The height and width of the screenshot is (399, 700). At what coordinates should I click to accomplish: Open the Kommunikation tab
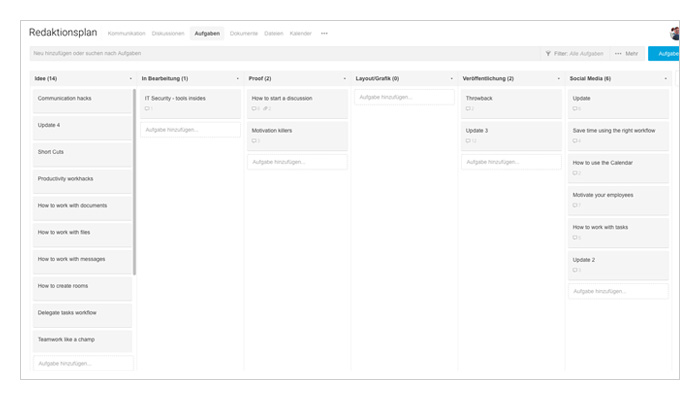[x=126, y=33]
